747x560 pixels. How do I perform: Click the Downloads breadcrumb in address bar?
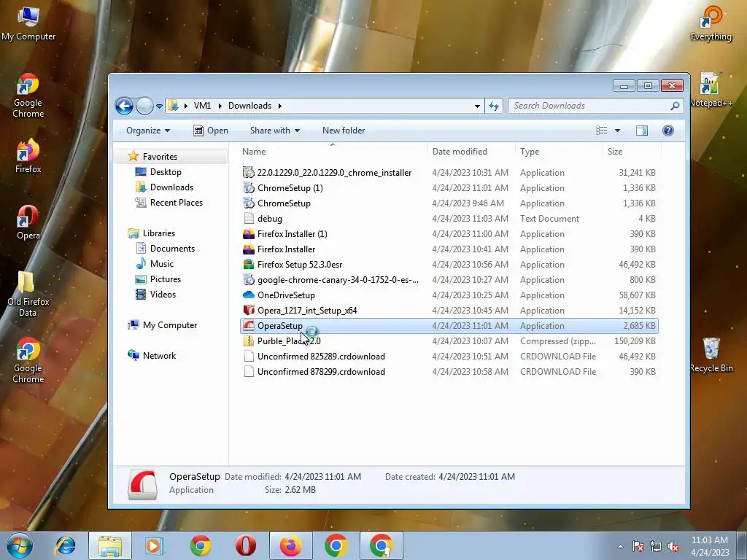pos(249,106)
